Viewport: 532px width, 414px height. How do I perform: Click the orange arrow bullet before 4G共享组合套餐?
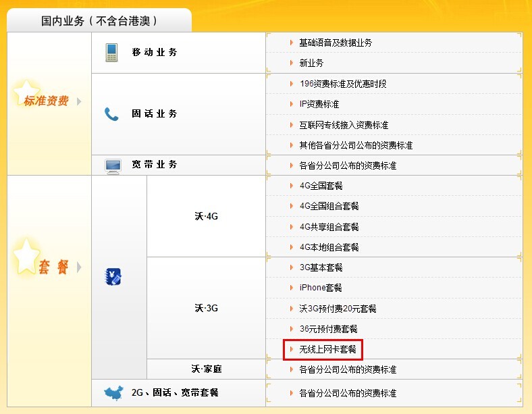coord(292,226)
